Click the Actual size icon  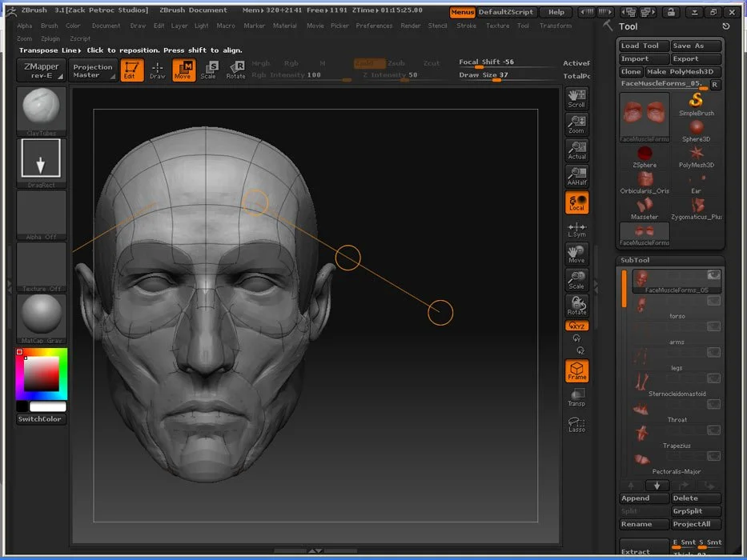tap(576, 150)
